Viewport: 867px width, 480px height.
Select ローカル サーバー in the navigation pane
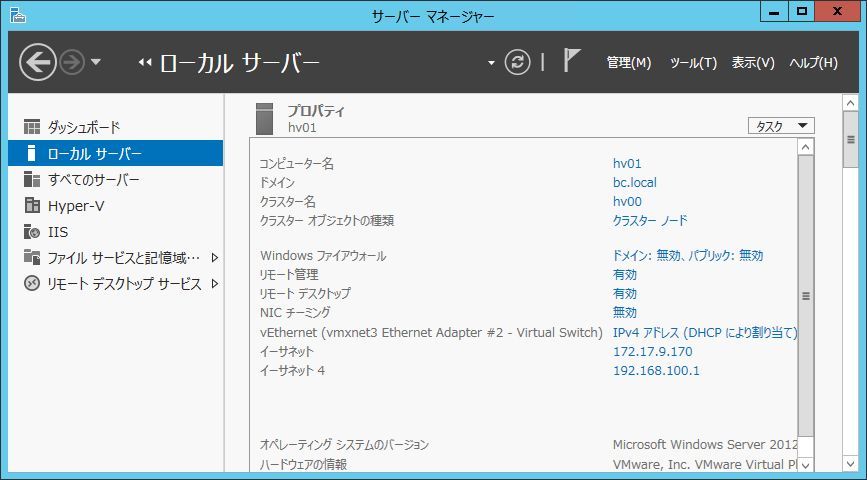pos(116,153)
